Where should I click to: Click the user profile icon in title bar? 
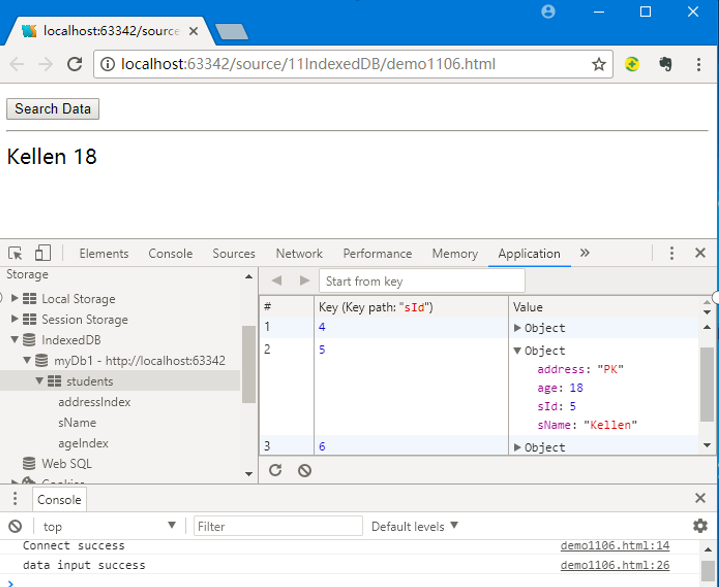click(548, 11)
